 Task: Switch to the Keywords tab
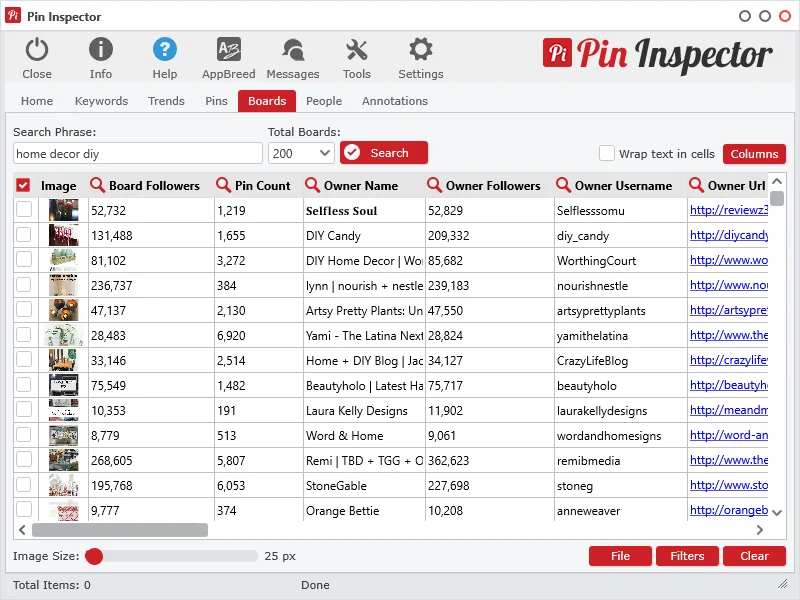click(x=101, y=101)
